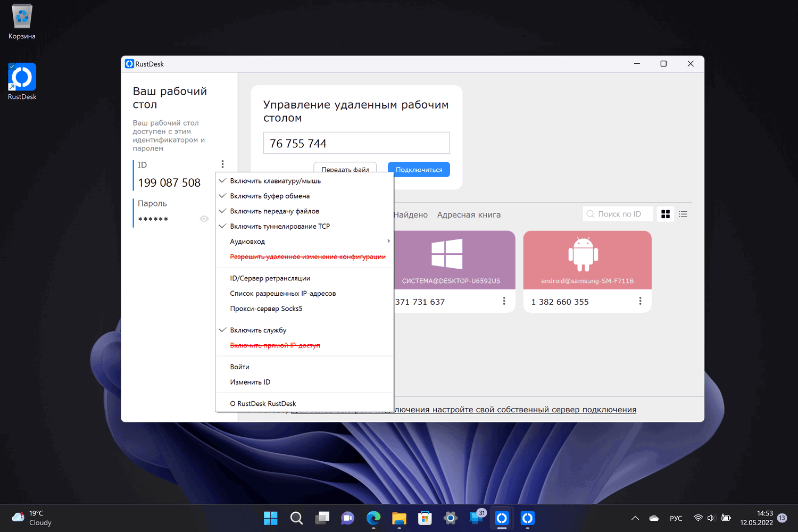The image size is (798, 532).
Task: Click peer ID 1 382 660 355
Action: coord(560,302)
